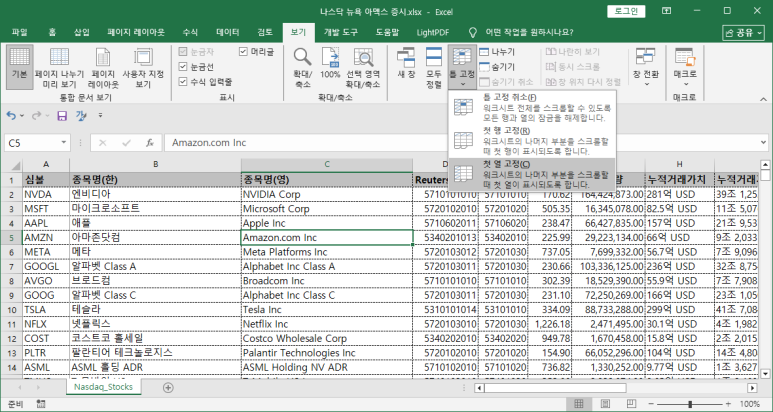Click 나누기 split window
The image size is (773, 412).
(496, 52)
